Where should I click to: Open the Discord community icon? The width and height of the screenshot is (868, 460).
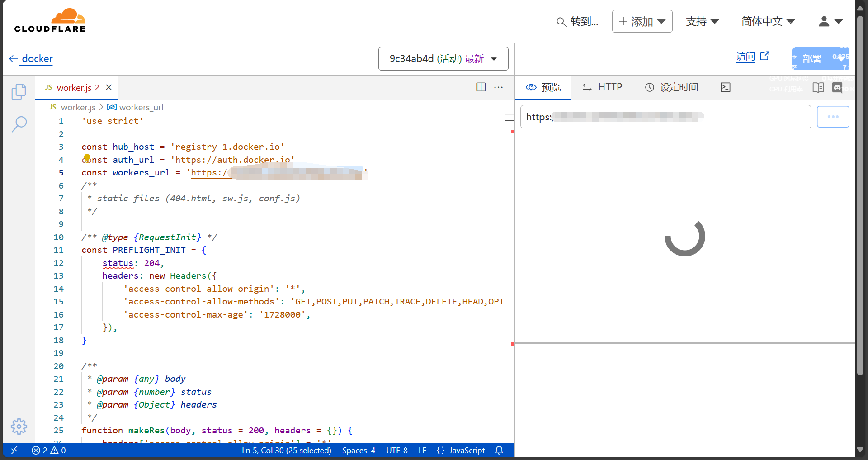[x=837, y=88]
